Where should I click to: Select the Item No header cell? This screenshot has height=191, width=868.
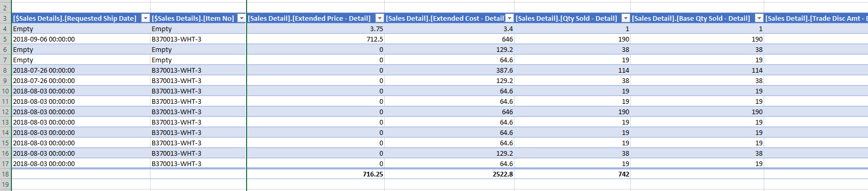(198, 18)
